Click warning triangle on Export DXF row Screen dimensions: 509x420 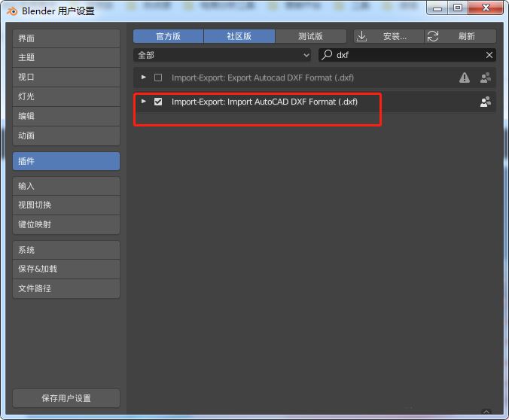tap(465, 78)
